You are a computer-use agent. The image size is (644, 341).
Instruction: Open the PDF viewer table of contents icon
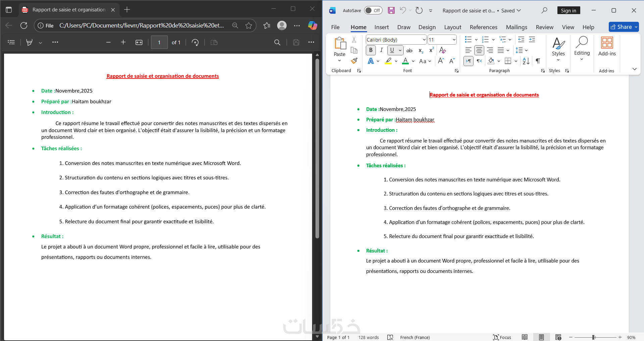tap(11, 42)
